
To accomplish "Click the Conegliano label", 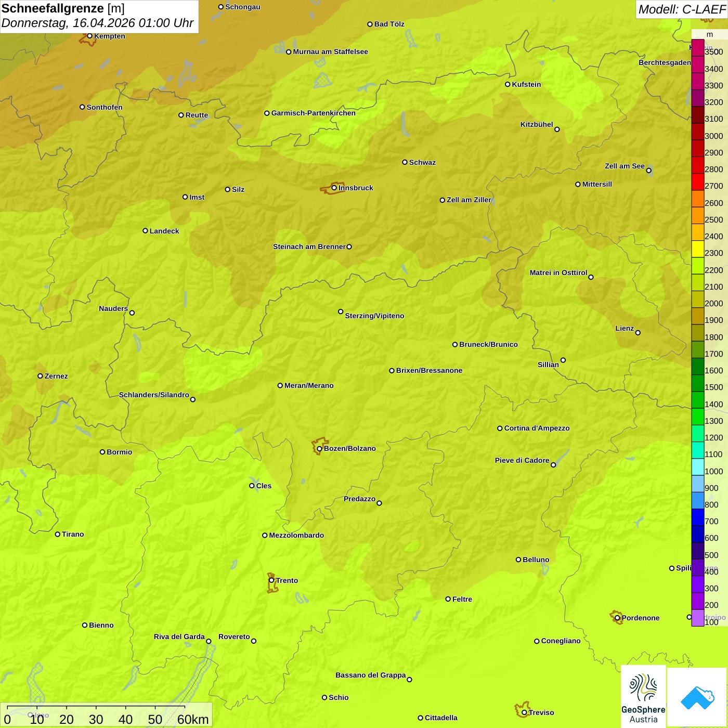I will (561, 641).
